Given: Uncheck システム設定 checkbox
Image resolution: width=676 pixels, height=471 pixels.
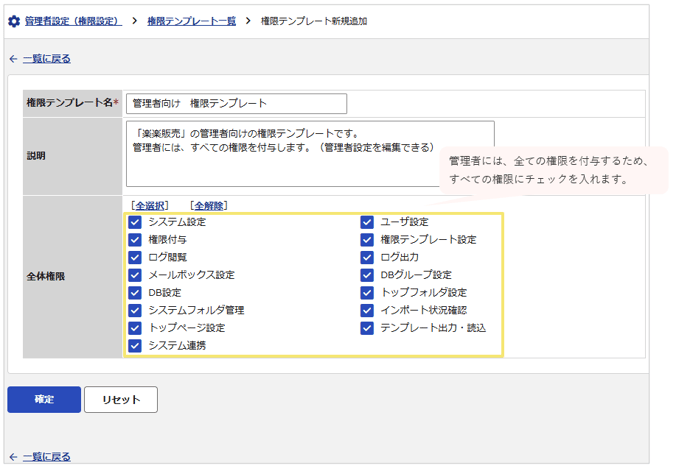Looking at the screenshot, I should tap(135, 222).
